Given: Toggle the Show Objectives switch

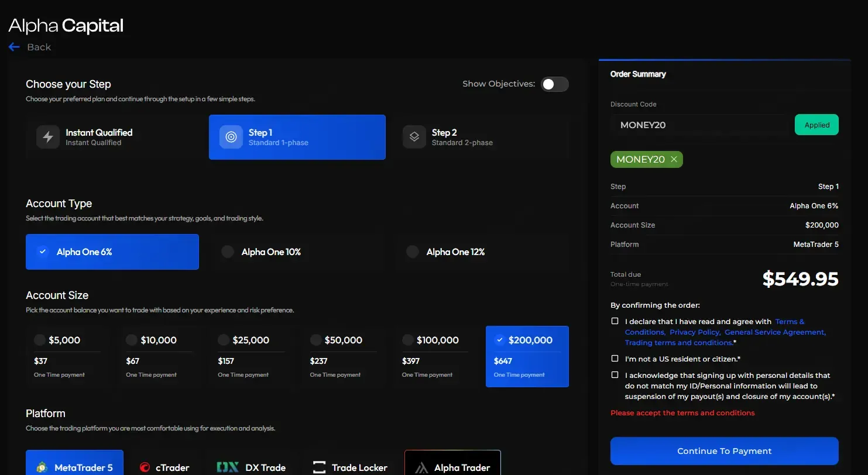Looking at the screenshot, I should click(x=554, y=84).
